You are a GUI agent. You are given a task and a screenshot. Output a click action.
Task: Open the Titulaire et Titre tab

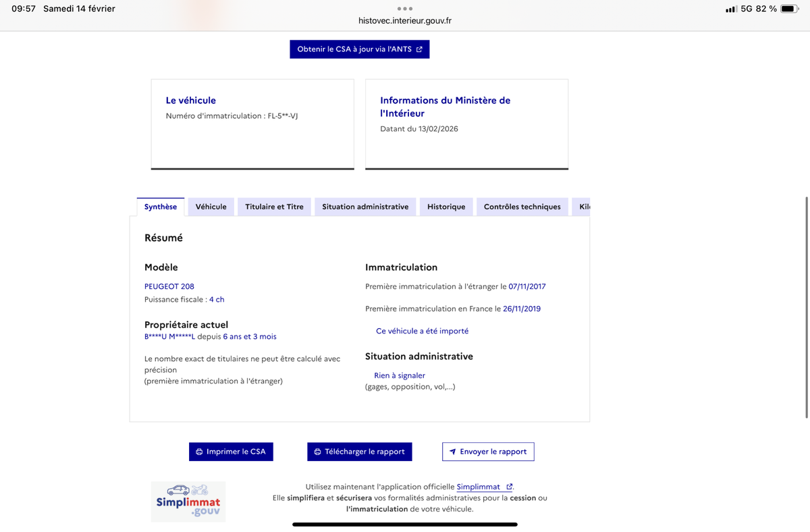tap(274, 207)
